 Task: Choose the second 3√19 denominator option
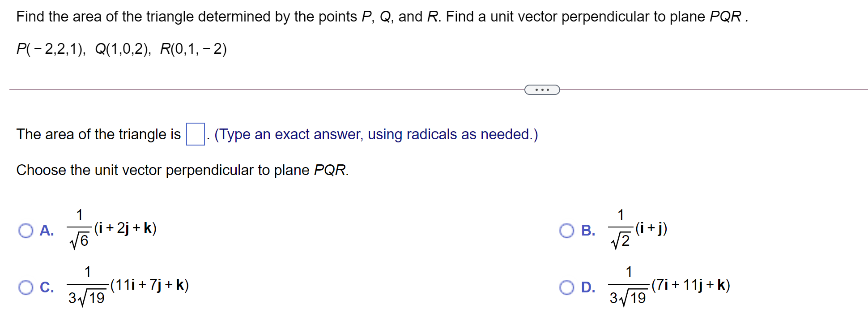click(x=567, y=287)
